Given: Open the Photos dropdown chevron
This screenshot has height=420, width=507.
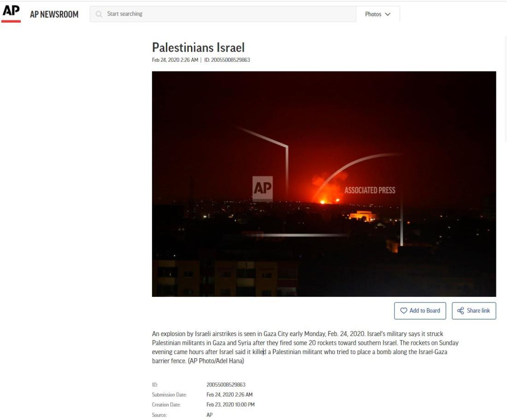Looking at the screenshot, I should (x=388, y=14).
